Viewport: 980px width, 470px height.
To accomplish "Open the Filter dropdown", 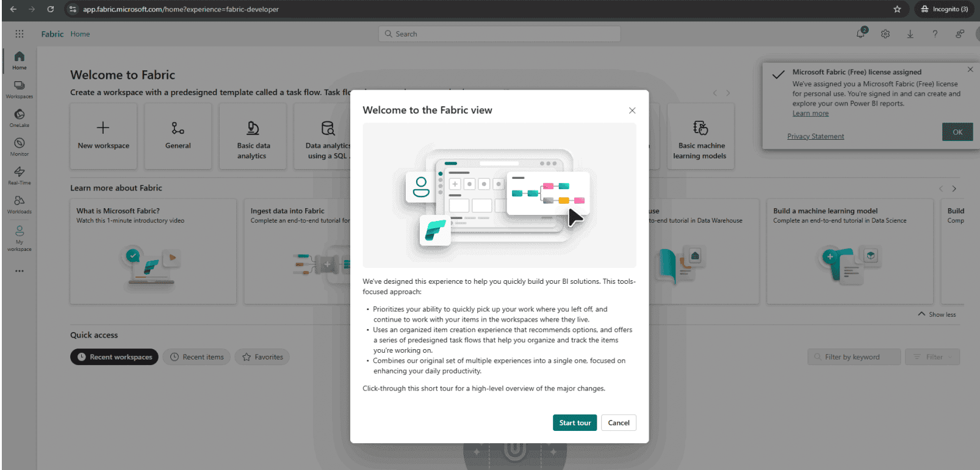I will (x=932, y=357).
